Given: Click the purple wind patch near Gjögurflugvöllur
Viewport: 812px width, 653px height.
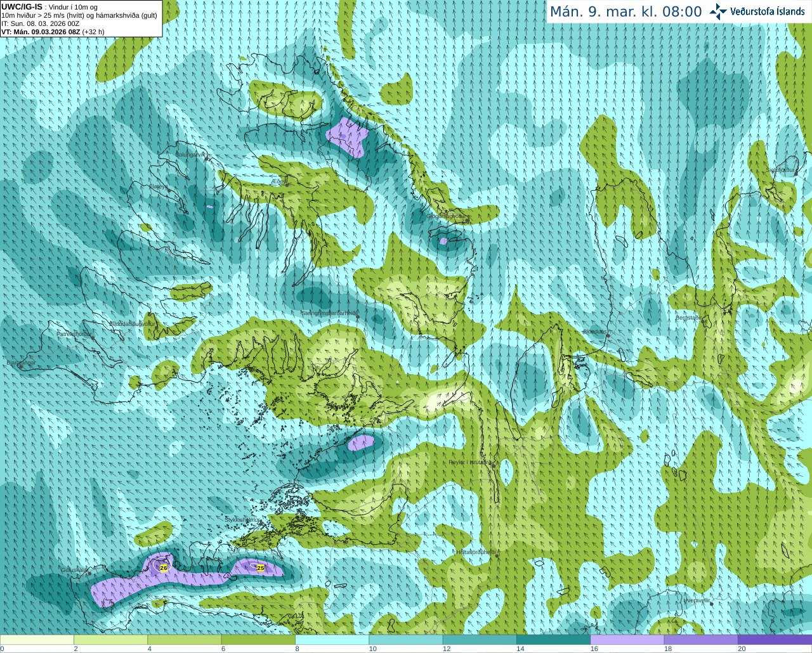Looking at the screenshot, I should pyautogui.click(x=443, y=241).
